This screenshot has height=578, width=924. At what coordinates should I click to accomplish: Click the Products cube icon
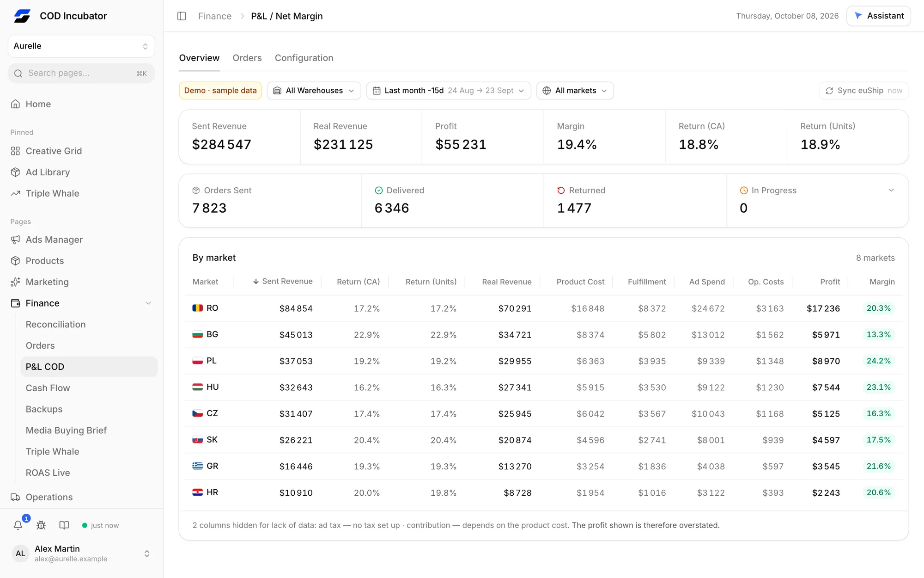(x=15, y=261)
